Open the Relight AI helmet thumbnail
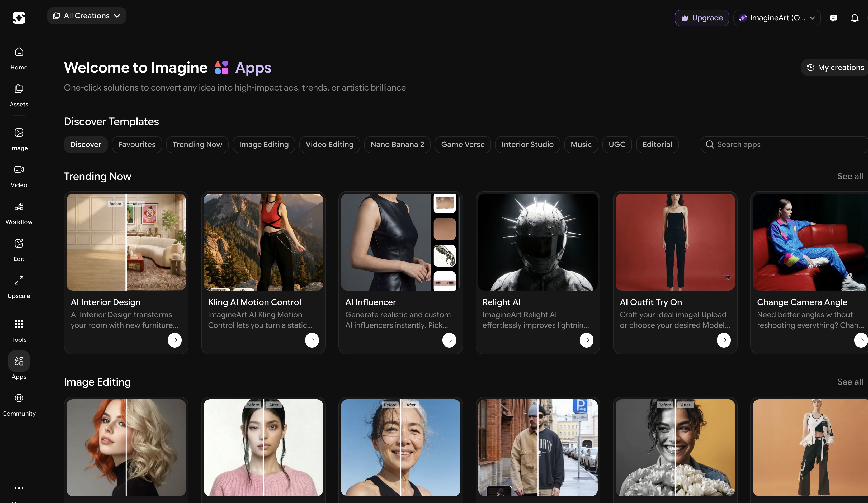868x503 pixels. coord(538,242)
